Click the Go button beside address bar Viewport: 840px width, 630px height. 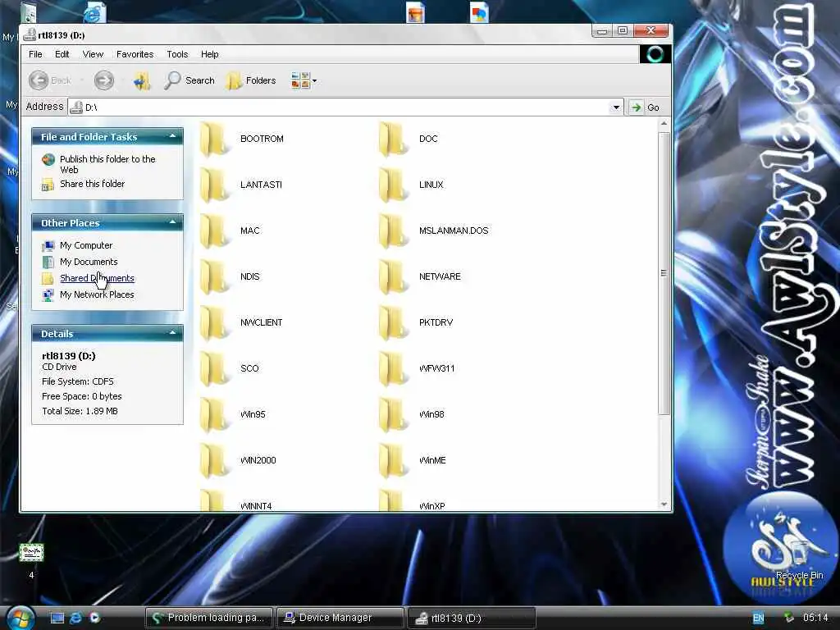pos(645,107)
